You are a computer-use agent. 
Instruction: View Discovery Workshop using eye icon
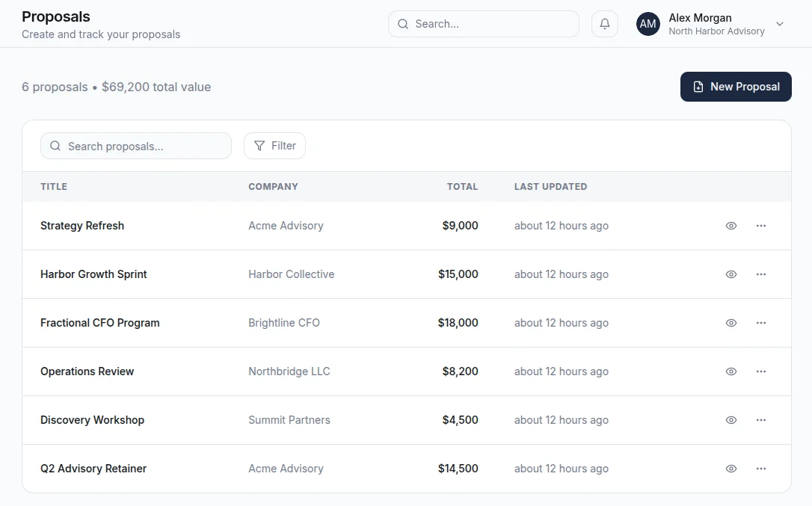(x=731, y=420)
